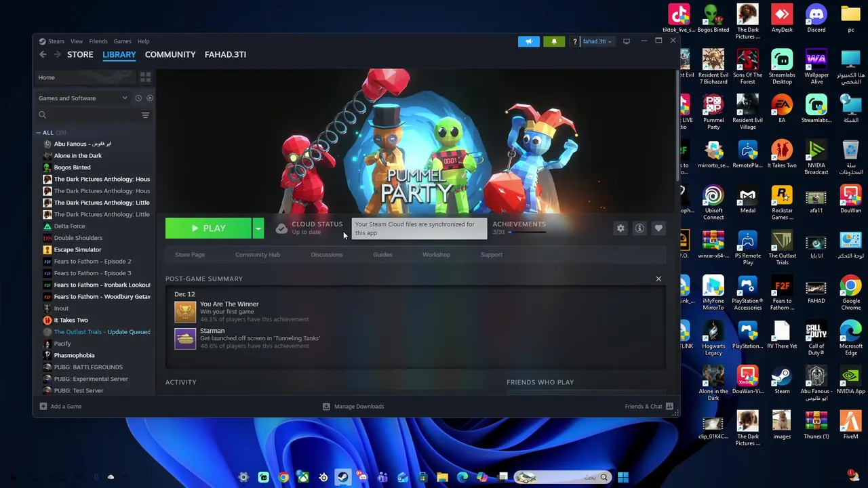This screenshot has width=868, height=488.
Task: Open the Pummel Party settings gear
Action: pos(620,228)
